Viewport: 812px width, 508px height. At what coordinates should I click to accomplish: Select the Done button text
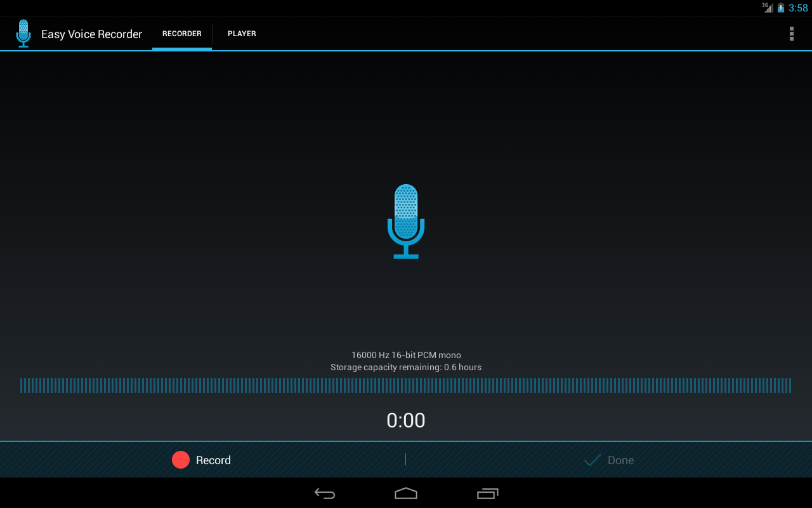click(620, 460)
